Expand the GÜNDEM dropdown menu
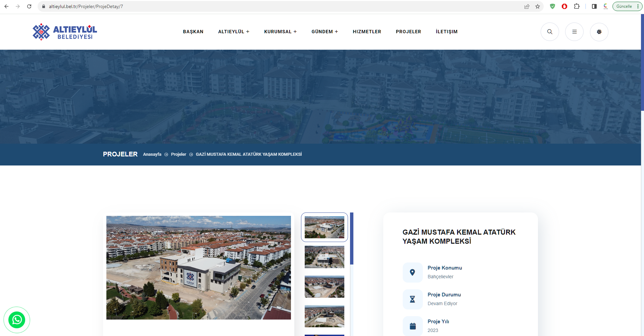Screen dimensions: 644x336 tap(325, 32)
